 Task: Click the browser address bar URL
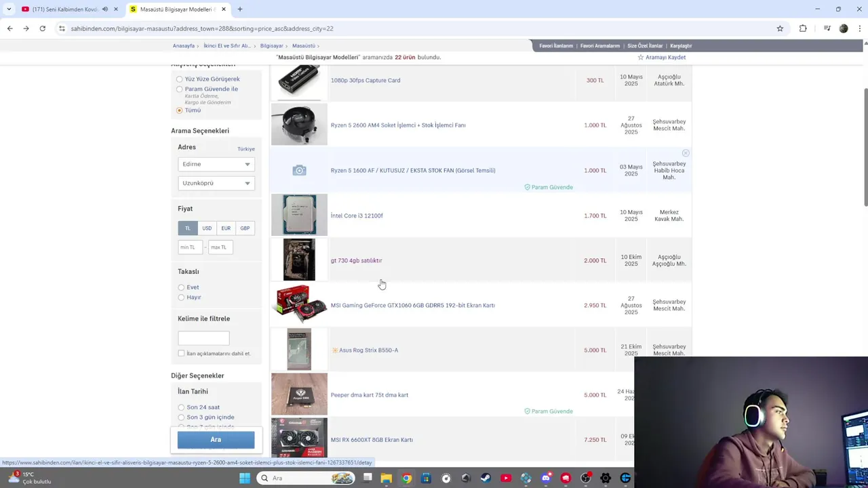[202, 28]
